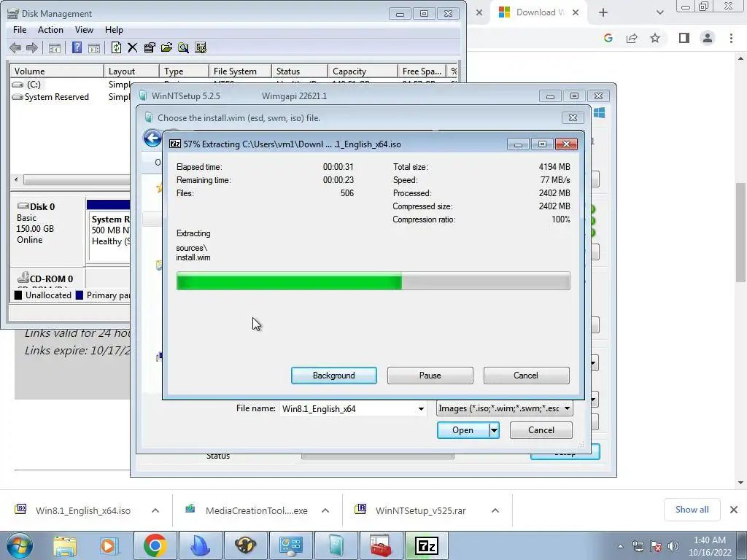Click Open in the file chooser dialog
This screenshot has height=560, width=747.
[463, 430]
